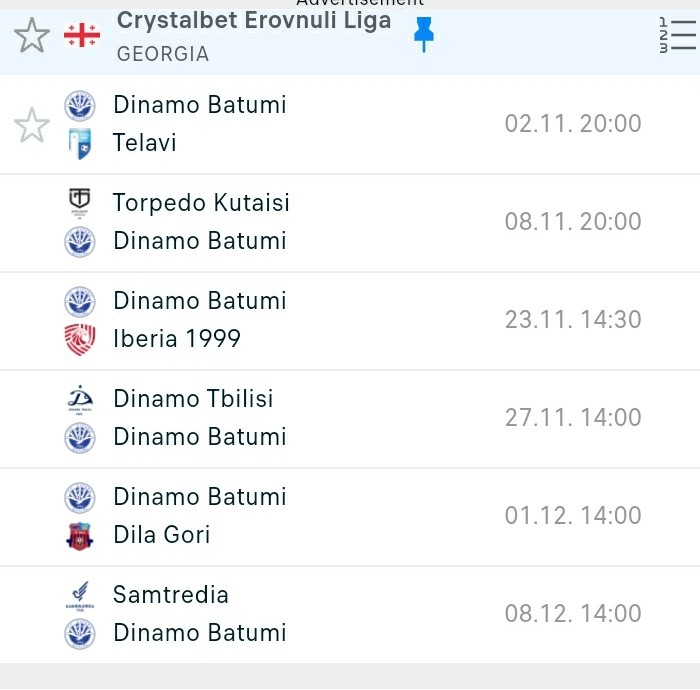Select the Samtredia team name

(171, 595)
